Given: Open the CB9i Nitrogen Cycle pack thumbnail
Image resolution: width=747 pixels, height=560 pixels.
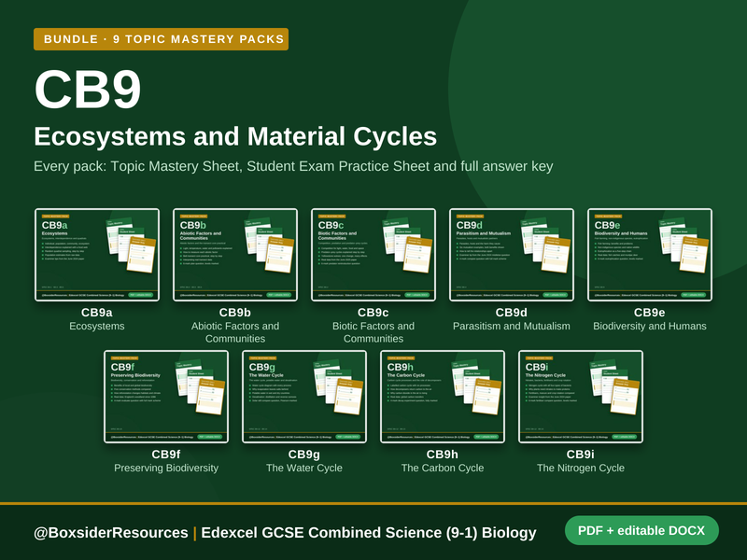Looking at the screenshot, I should click(581, 397).
